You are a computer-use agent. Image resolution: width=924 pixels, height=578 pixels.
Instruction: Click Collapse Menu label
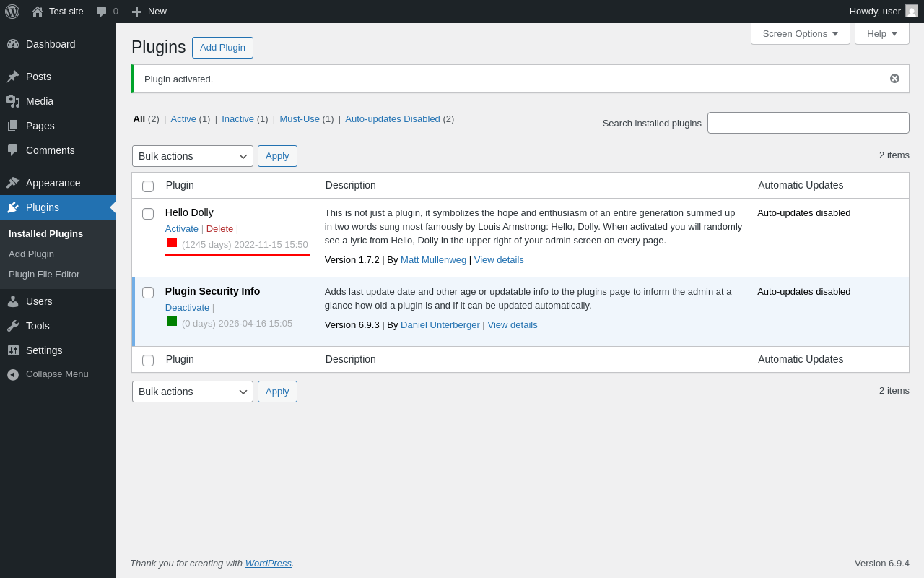[57, 374]
